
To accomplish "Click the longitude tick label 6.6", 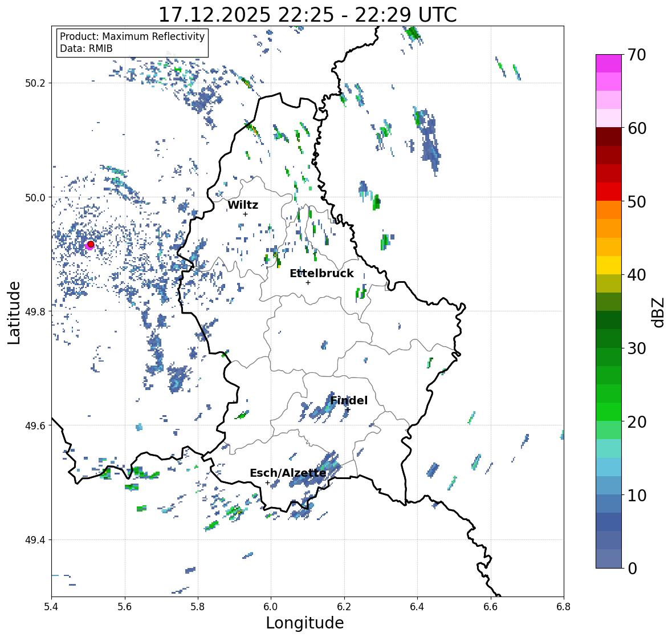I will [x=491, y=606].
